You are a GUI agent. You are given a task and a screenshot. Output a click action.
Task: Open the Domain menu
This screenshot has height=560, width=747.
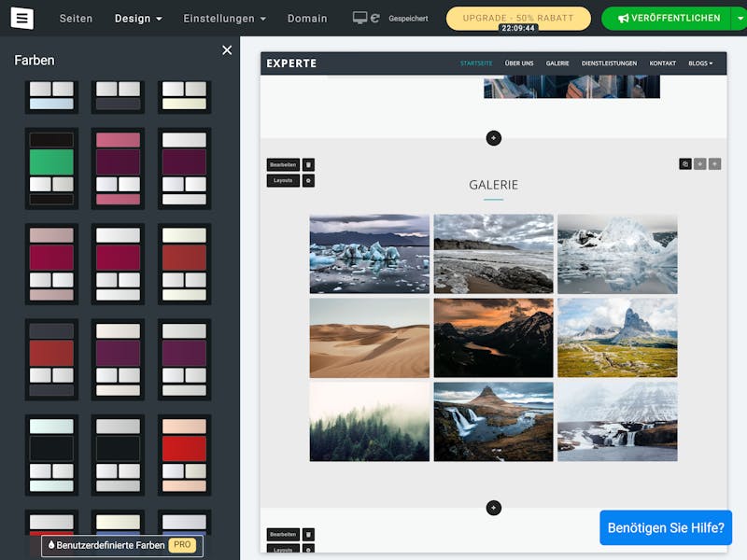coord(307,19)
